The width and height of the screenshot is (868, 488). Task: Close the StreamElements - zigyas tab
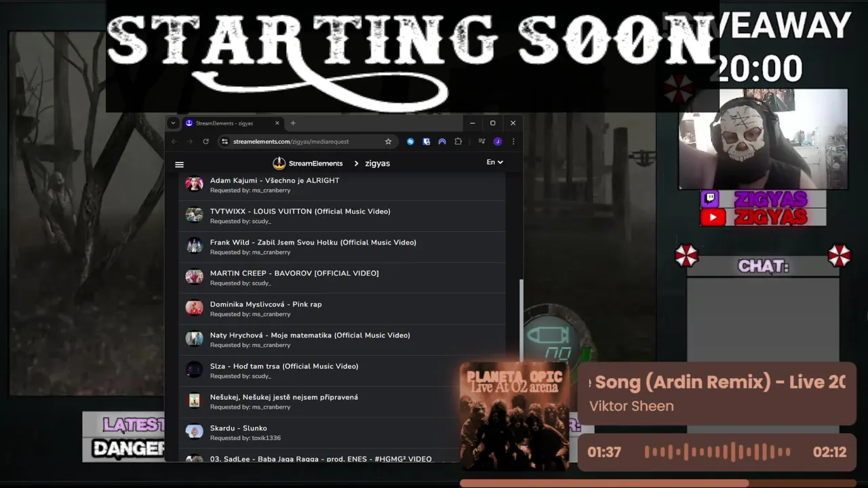pos(277,123)
